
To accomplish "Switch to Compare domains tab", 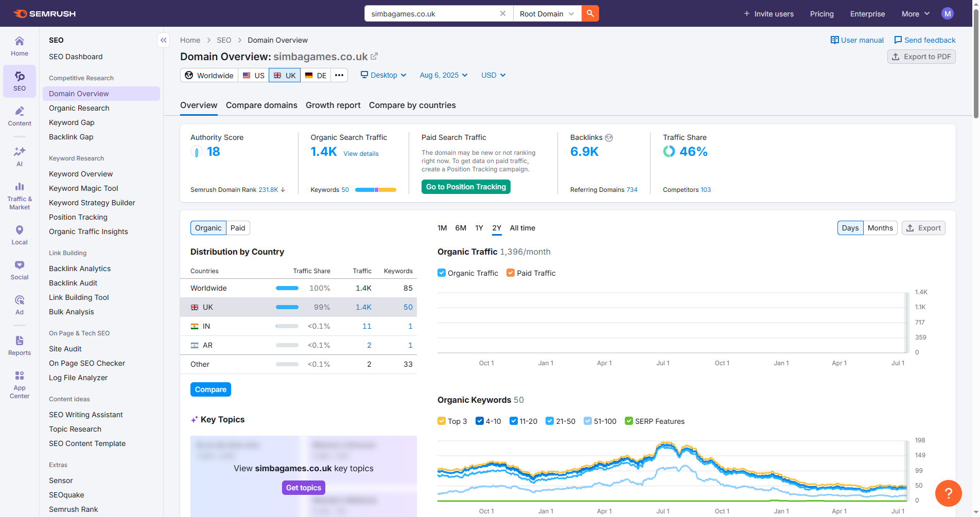I will coord(261,105).
